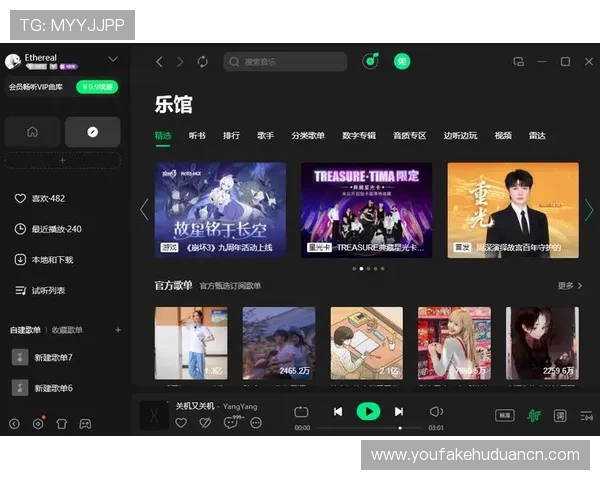
Task: Open the TREASURE·TIMA 限定 banner
Action: (367, 210)
